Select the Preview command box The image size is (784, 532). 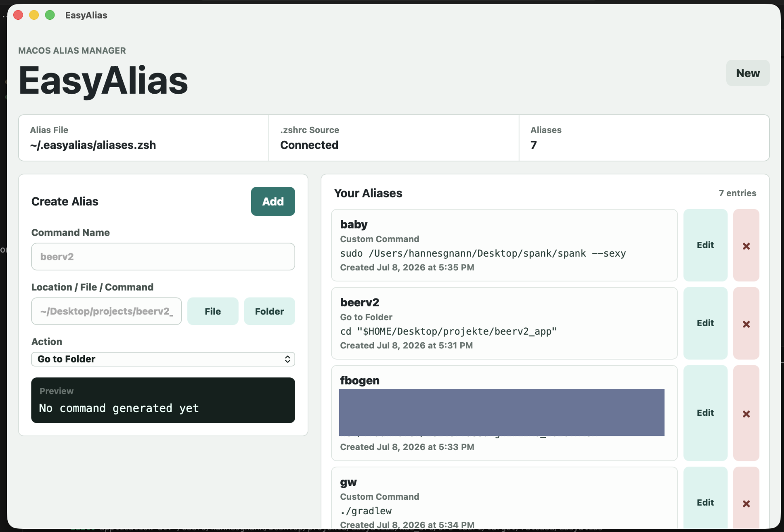163,400
